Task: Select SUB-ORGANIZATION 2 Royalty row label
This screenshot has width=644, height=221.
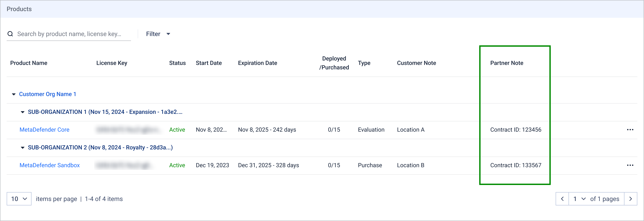Action: (x=100, y=147)
